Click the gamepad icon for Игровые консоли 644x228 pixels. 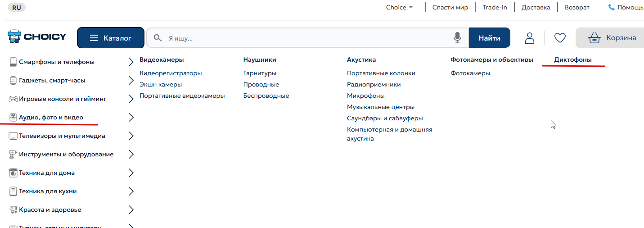point(13,99)
